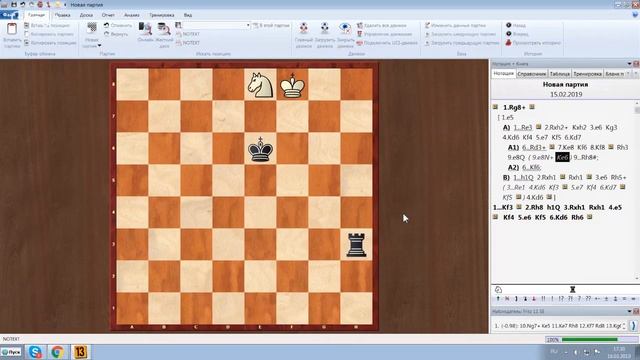Open the Windows Start (Пуск) button
This screenshot has height=360, width=640.
click(x=11, y=351)
